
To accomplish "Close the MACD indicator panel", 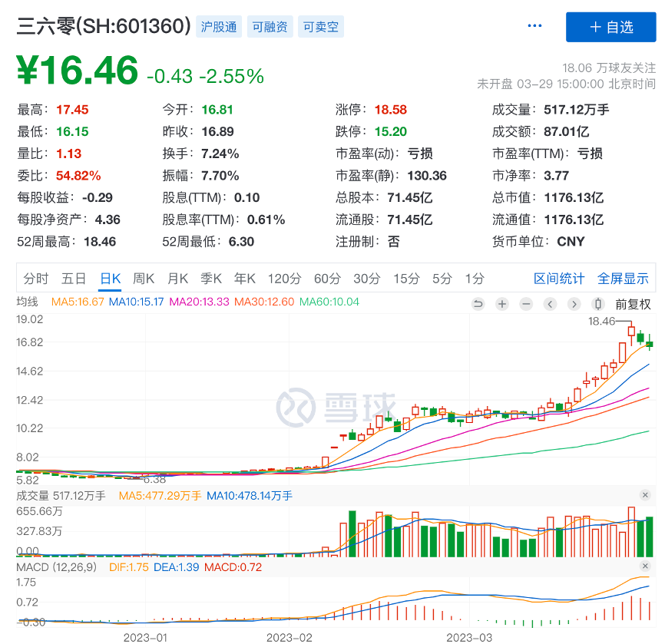I will pos(645,566).
